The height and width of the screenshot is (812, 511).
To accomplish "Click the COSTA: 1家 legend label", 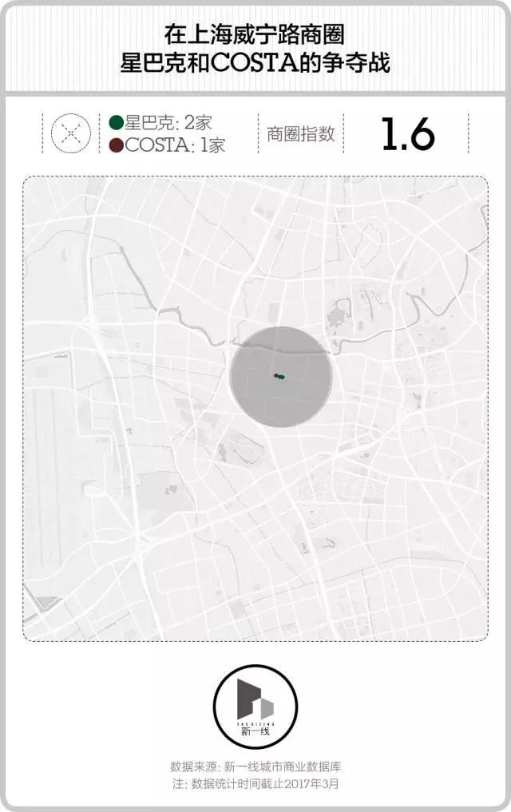I will pos(176,145).
